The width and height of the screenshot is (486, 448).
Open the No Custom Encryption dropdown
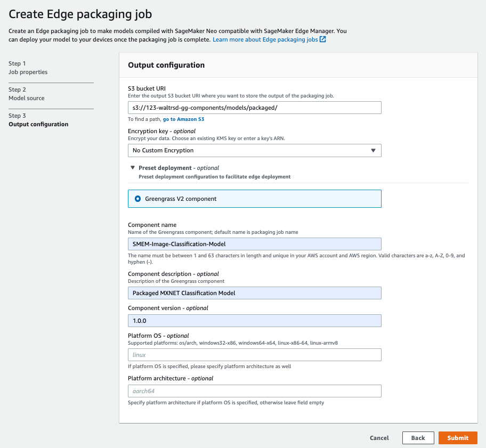coord(255,150)
